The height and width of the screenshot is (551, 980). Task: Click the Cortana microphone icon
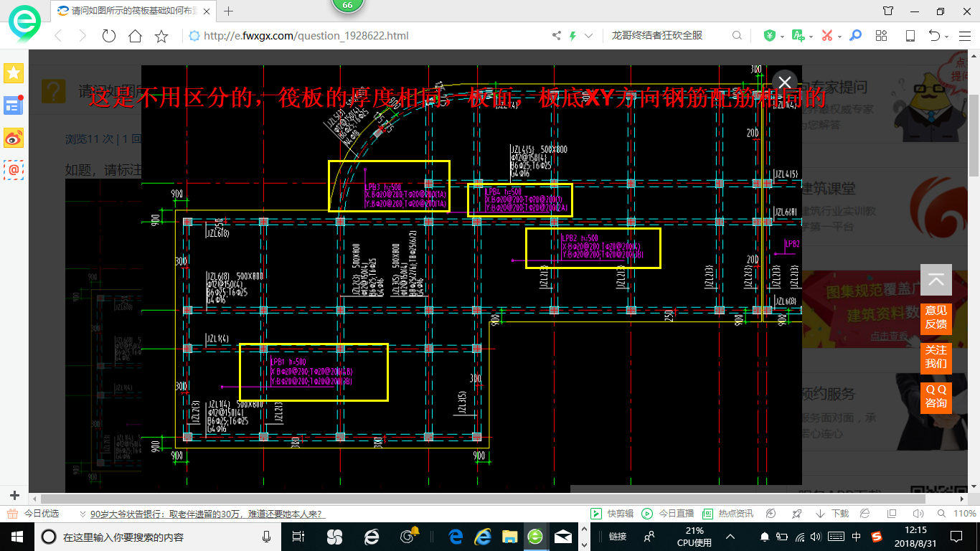point(267,536)
